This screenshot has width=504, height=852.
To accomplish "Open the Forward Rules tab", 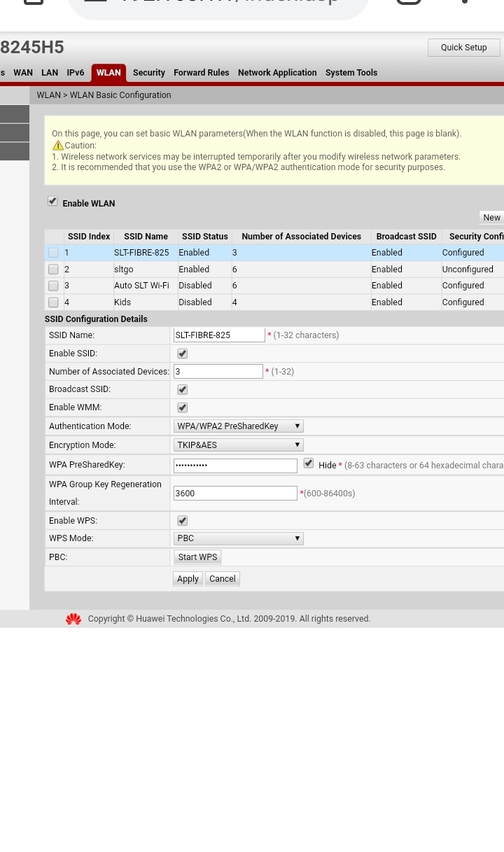I will (202, 73).
